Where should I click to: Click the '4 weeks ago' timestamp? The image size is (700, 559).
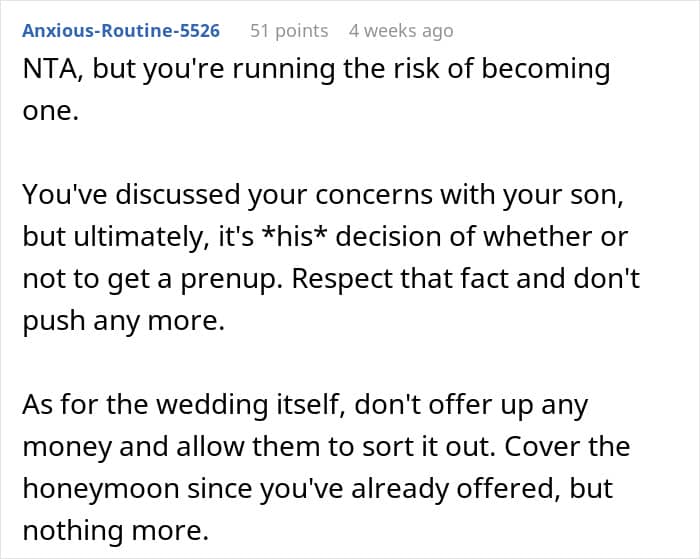[400, 31]
